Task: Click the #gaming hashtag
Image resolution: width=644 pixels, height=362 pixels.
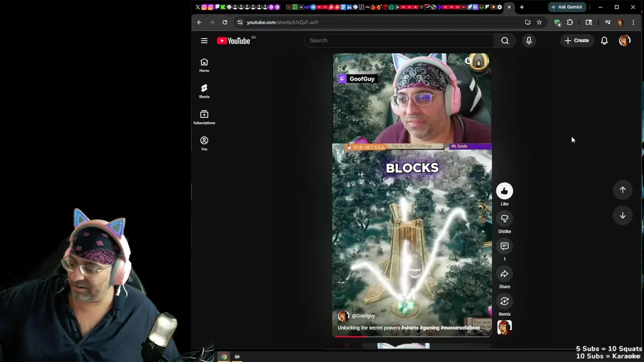Action: tap(430, 328)
